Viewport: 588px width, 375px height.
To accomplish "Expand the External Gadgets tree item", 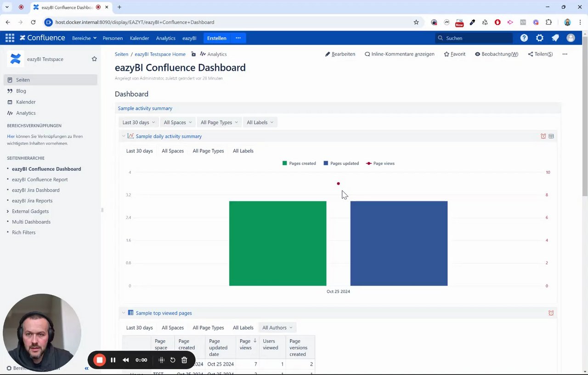I will (x=8, y=212).
